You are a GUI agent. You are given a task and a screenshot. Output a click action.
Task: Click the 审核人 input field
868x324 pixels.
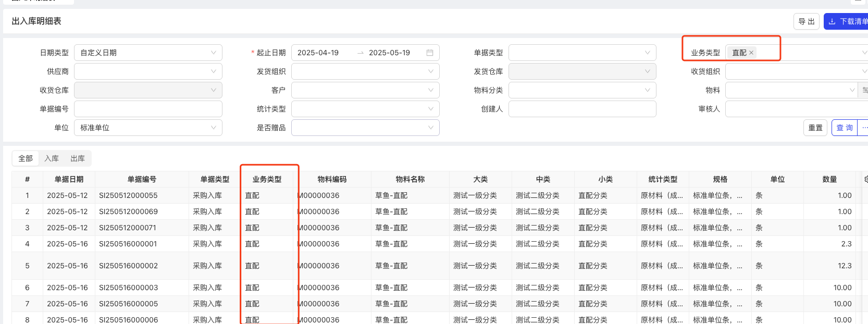point(797,109)
